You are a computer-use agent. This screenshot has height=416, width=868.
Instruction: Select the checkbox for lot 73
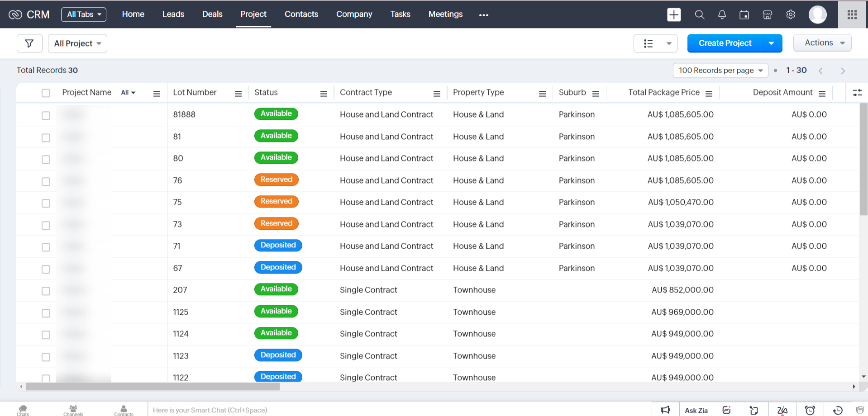point(46,225)
